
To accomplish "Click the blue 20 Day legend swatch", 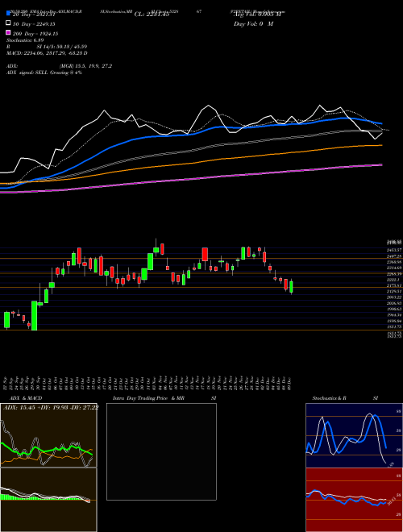I will tap(8, 13).
